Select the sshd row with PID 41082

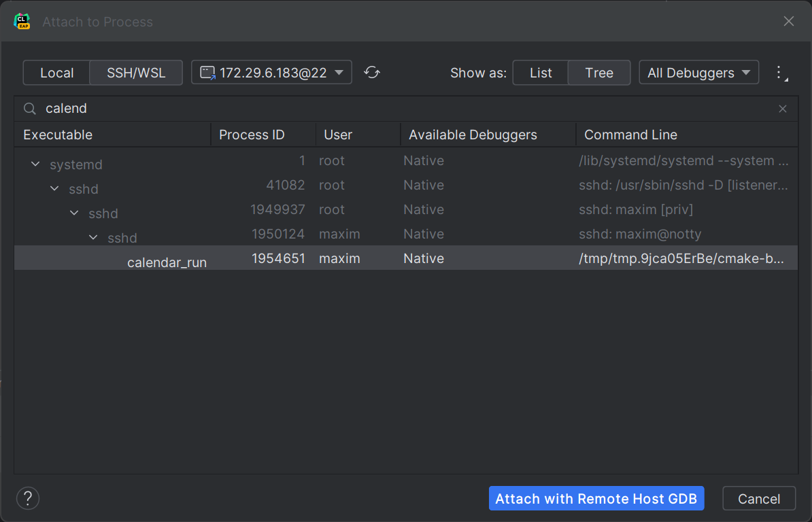[406, 185]
